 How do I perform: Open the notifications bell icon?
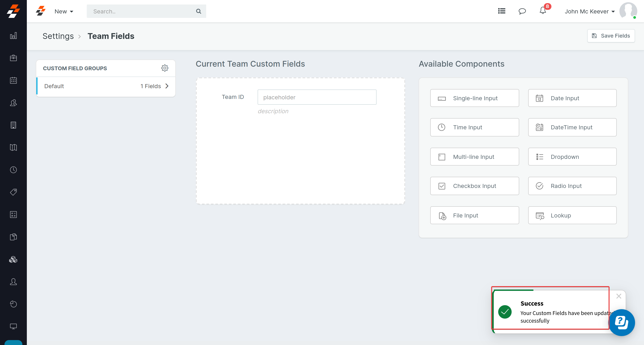(x=542, y=11)
